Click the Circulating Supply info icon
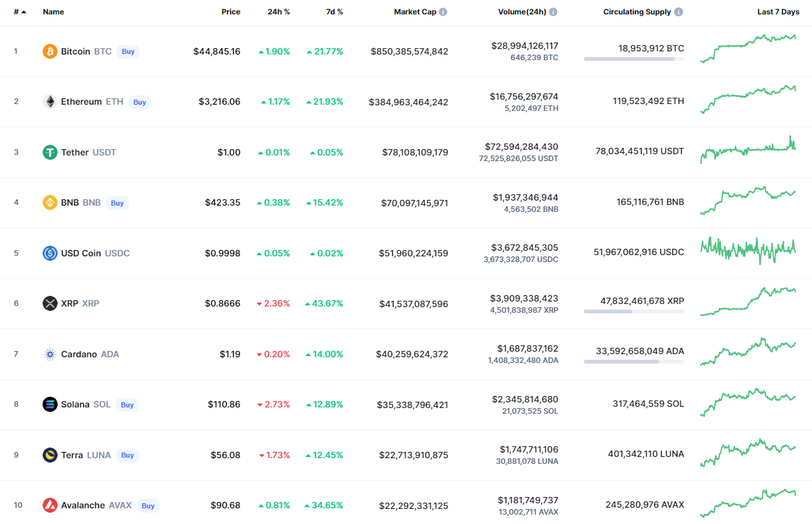812x524 pixels. (x=679, y=12)
